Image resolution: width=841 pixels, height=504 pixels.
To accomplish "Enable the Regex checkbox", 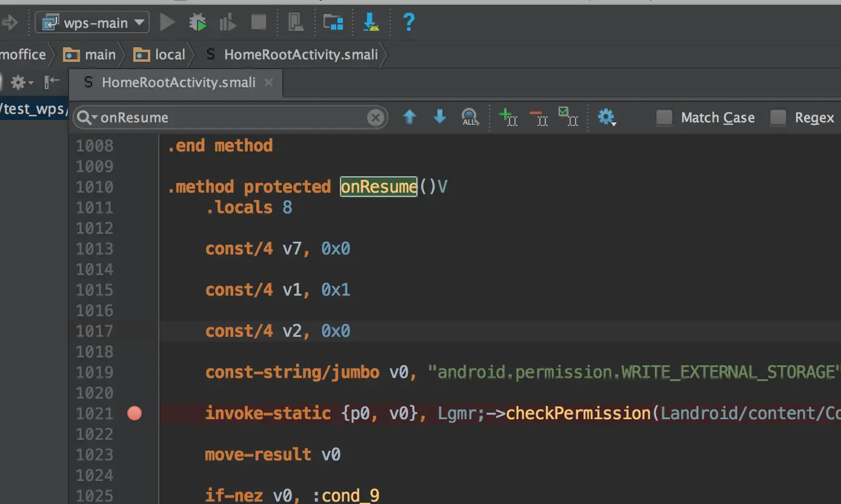I will point(778,118).
